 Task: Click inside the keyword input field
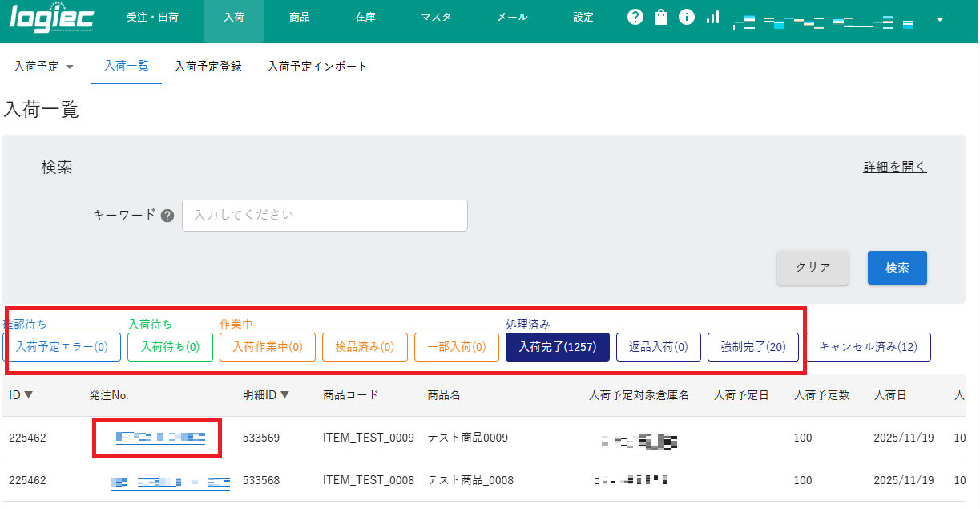click(x=325, y=215)
